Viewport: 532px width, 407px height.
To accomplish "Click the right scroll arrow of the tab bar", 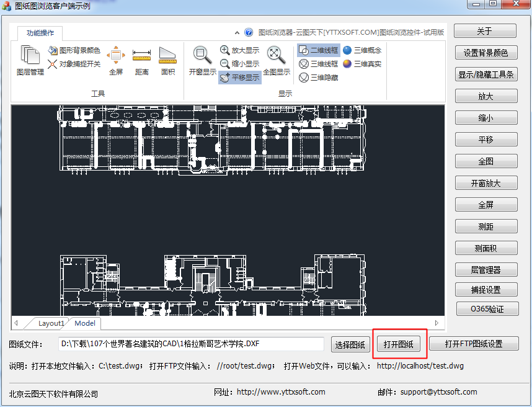I will pos(437,323).
